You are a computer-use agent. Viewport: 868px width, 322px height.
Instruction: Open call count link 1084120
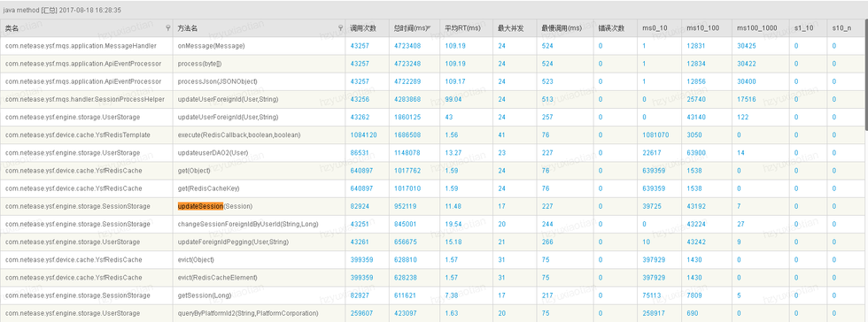pyautogui.click(x=364, y=135)
